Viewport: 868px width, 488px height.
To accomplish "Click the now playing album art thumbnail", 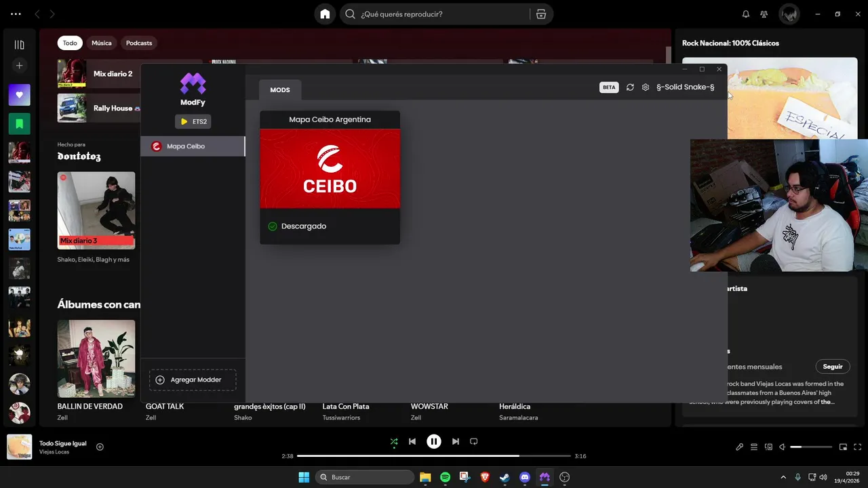I will tap(19, 447).
